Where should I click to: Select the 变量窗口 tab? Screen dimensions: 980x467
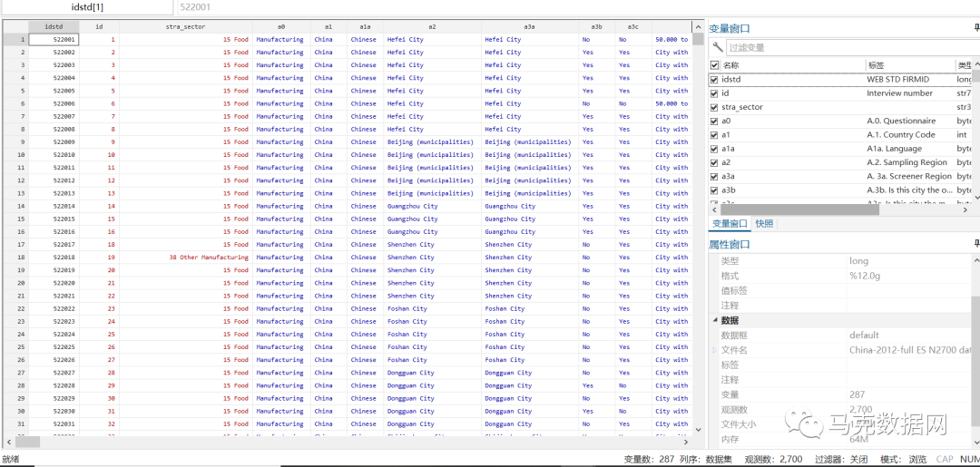tap(730, 223)
